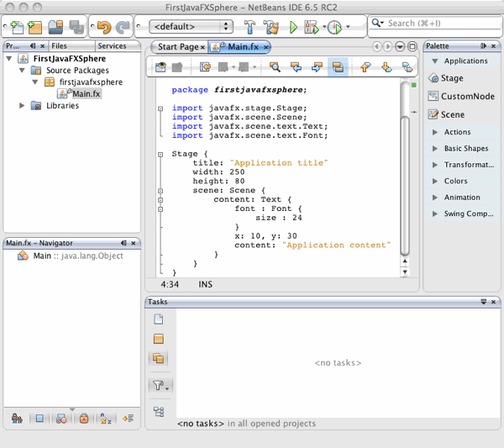Select the Scene palette item

(x=446, y=114)
